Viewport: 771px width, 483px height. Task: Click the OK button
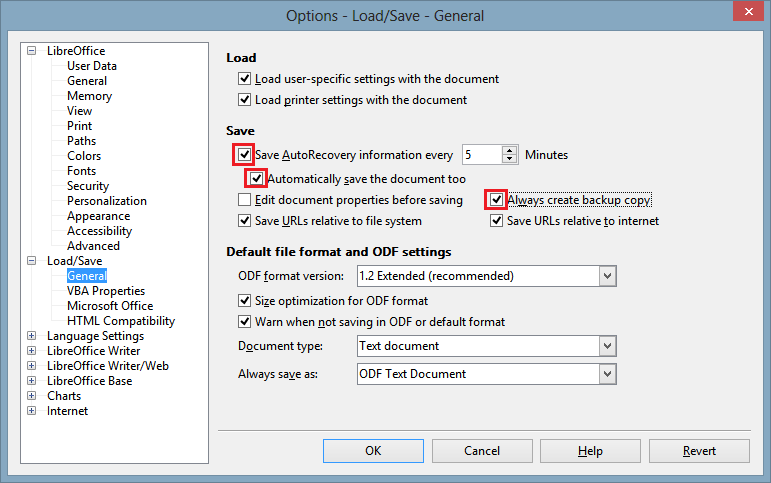point(372,451)
